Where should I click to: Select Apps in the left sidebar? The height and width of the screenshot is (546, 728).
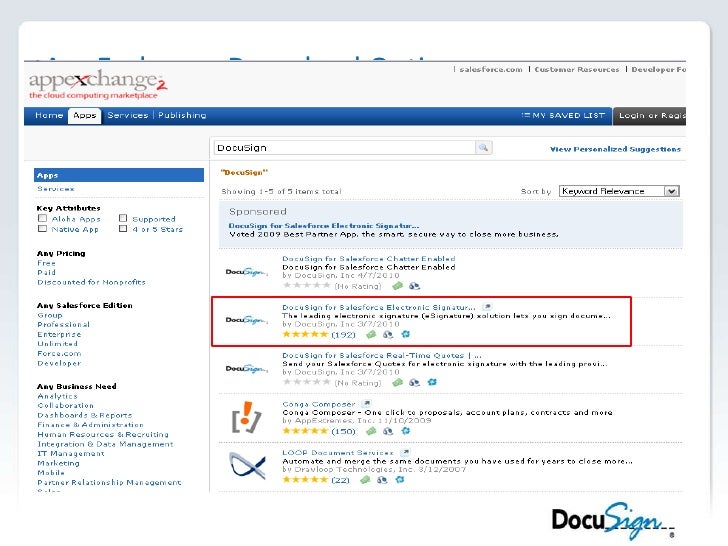pos(119,175)
